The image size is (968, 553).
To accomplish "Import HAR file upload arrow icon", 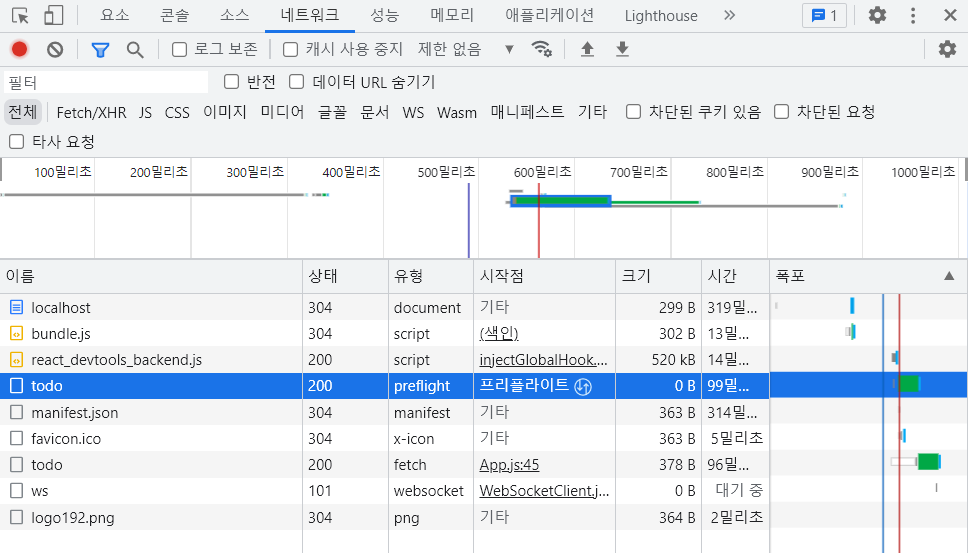I will pyautogui.click(x=587, y=49).
